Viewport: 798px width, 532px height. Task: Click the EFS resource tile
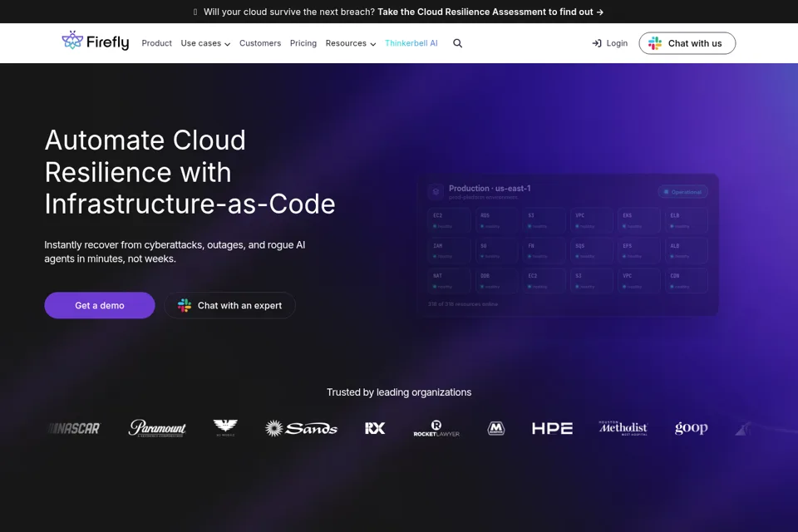click(x=638, y=250)
